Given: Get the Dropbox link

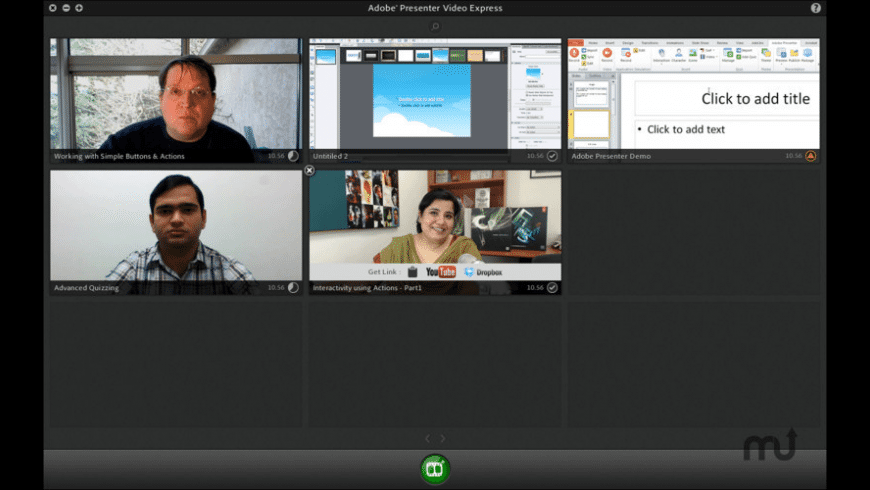Looking at the screenshot, I should 483,272.
